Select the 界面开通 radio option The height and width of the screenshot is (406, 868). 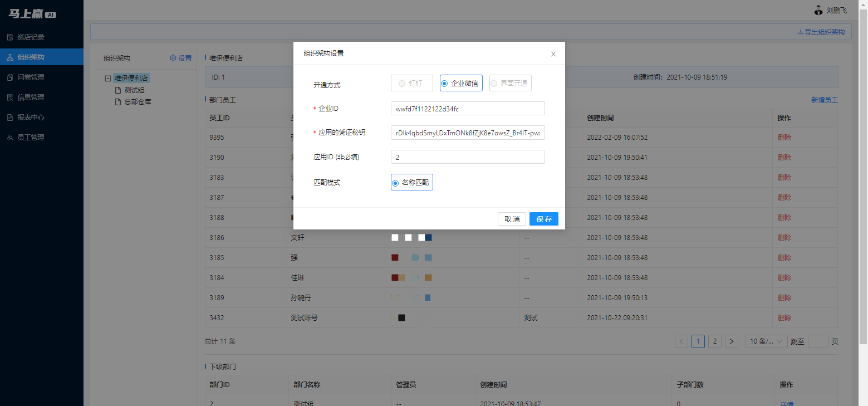pyautogui.click(x=511, y=83)
